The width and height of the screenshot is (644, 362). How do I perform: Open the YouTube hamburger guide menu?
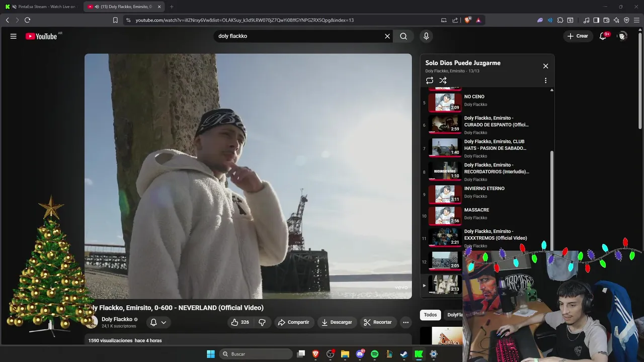[14, 36]
